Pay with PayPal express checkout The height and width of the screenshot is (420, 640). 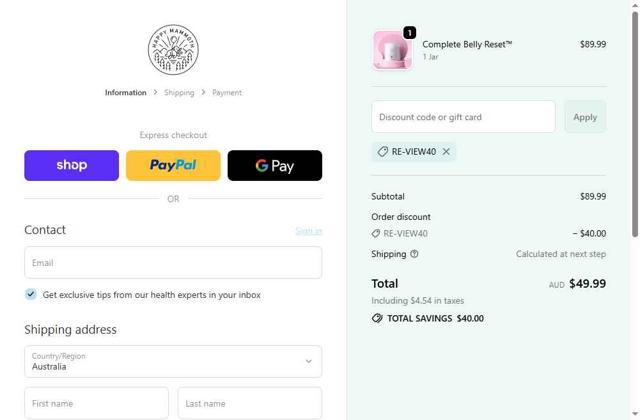coord(173,165)
